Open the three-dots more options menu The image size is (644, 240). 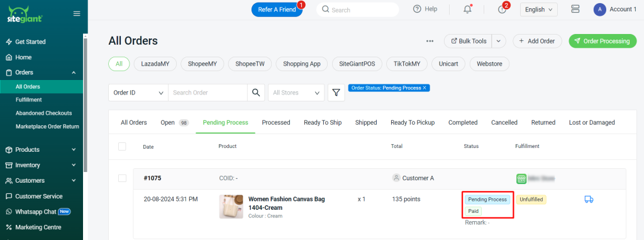[x=430, y=41]
